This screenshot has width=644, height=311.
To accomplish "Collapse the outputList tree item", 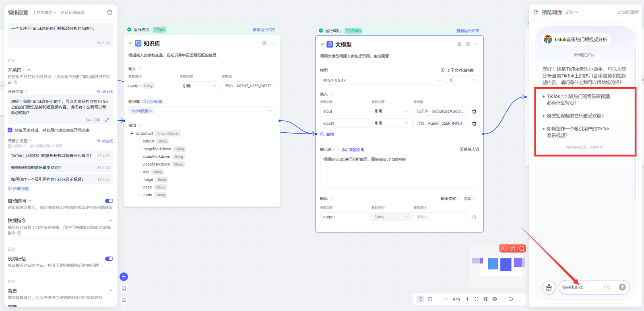I will [x=132, y=134].
